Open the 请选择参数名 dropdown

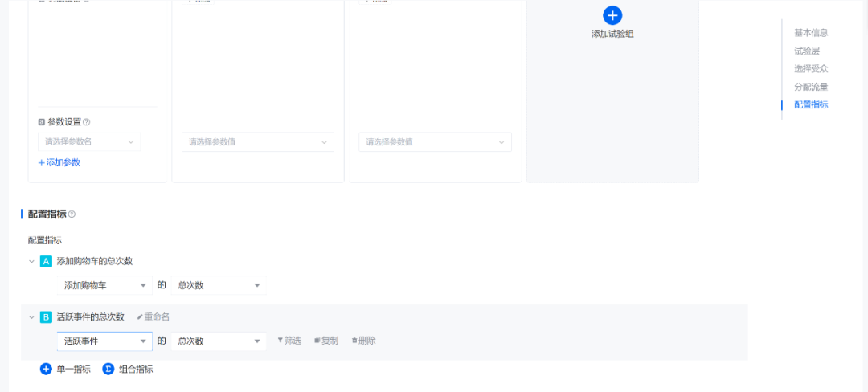tap(89, 141)
